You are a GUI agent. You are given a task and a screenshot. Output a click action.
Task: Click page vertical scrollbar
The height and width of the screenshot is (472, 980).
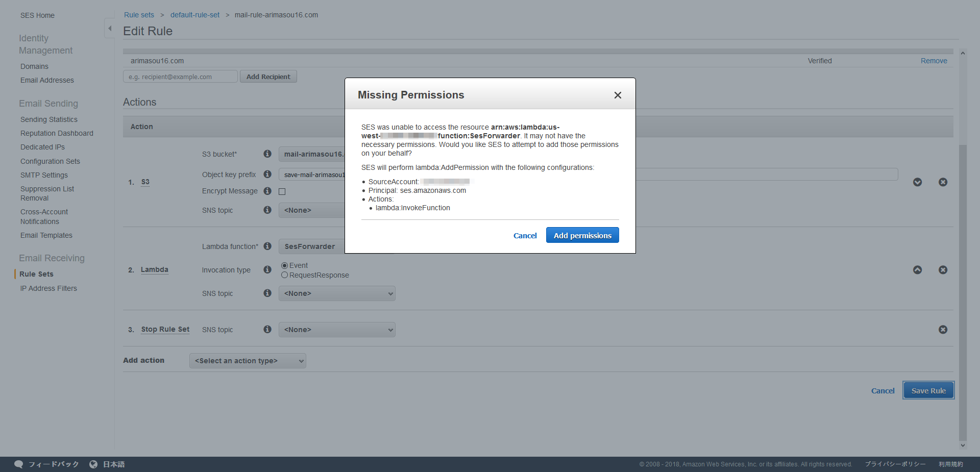point(963,292)
